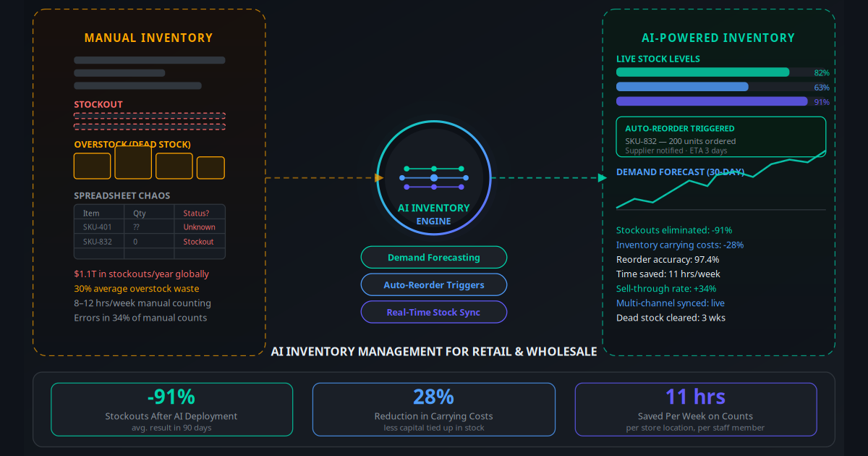This screenshot has width=868, height=456.
Task: Click "Multi-channel synced: live" text
Action: pos(671,303)
